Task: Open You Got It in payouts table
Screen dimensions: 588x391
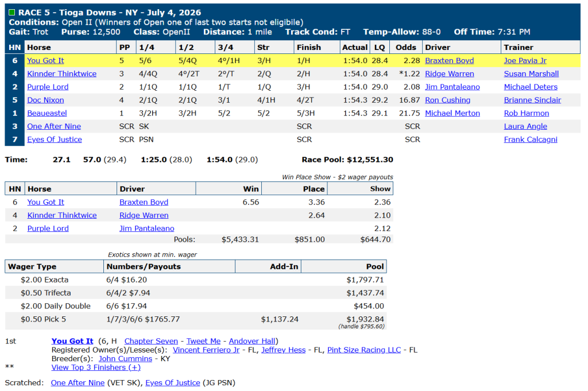Action: (46, 202)
